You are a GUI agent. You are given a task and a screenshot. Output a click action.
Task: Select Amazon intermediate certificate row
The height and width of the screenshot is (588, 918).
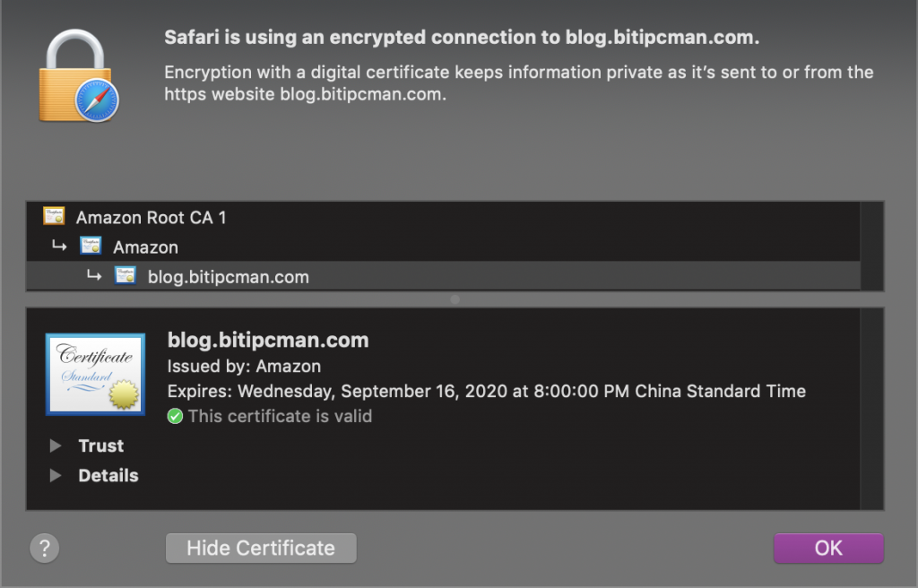click(x=443, y=246)
